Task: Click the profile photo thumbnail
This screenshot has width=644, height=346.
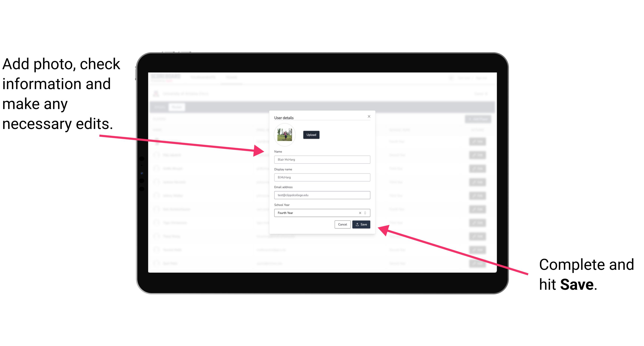Action: click(285, 135)
